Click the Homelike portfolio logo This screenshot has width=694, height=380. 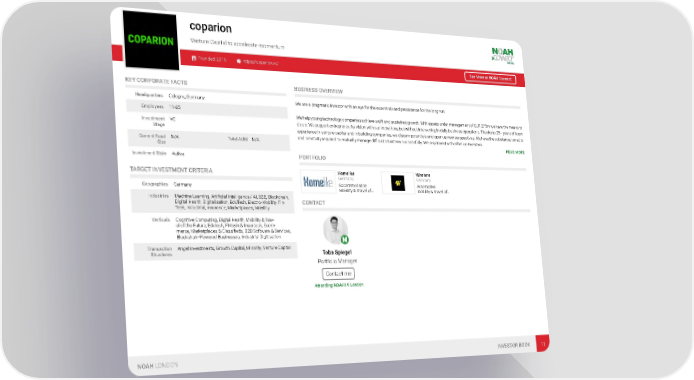(318, 182)
